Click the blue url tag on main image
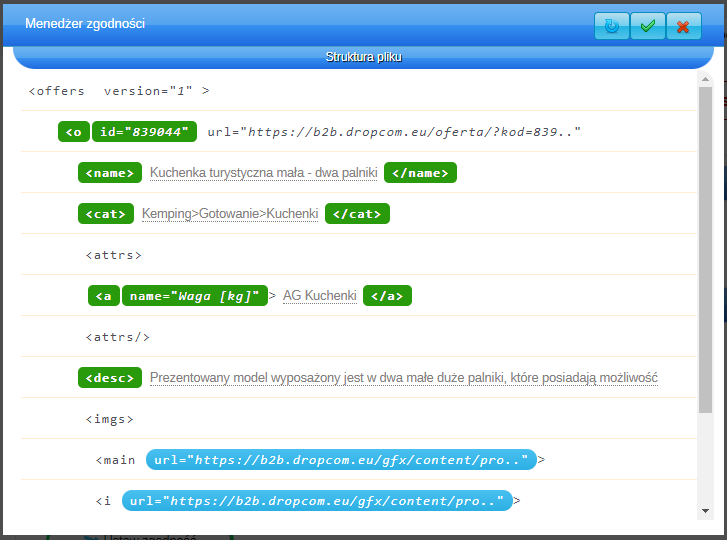Image resolution: width=727 pixels, height=540 pixels. coord(341,460)
